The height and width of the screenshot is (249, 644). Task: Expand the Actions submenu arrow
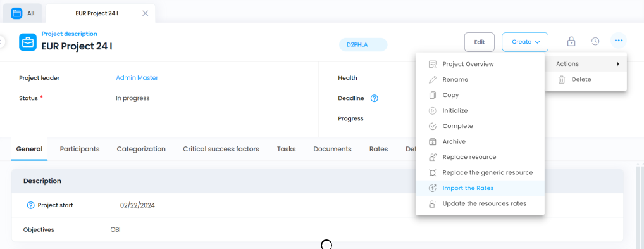[x=617, y=64]
